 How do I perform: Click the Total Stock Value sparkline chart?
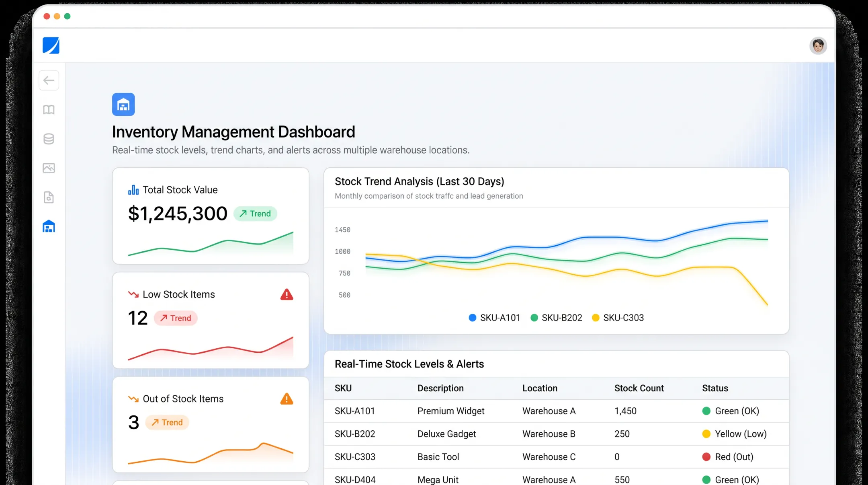tap(211, 244)
